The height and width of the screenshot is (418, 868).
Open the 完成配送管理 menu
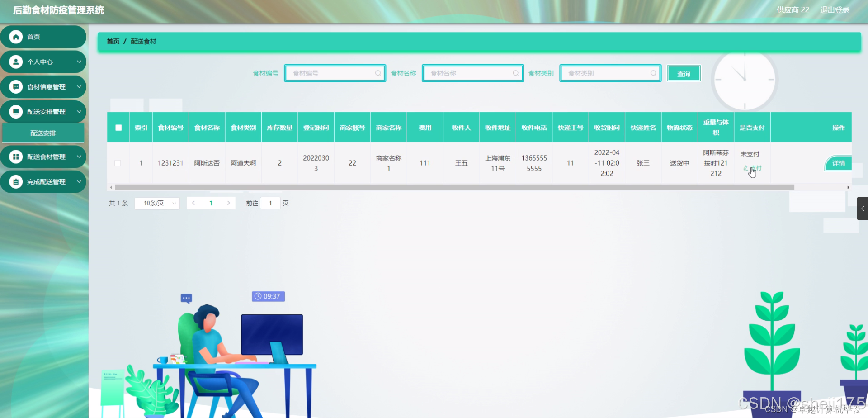[x=43, y=182]
